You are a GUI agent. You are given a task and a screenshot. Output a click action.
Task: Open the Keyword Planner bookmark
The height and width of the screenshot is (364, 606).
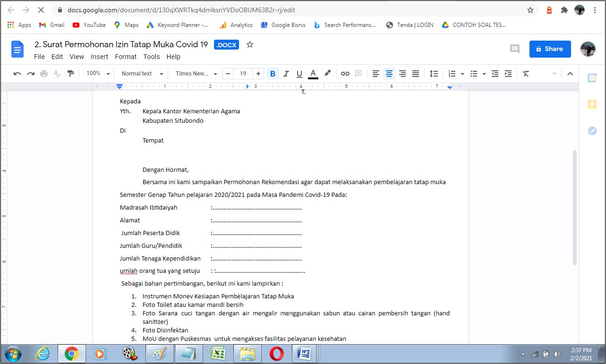[x=177, y=25]
